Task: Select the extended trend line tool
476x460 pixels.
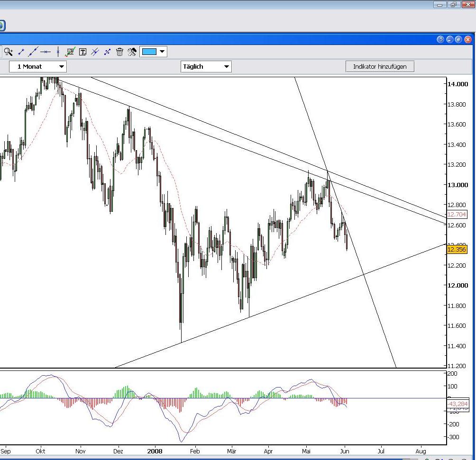Action: pyautogui.click(x=33, y=52)
